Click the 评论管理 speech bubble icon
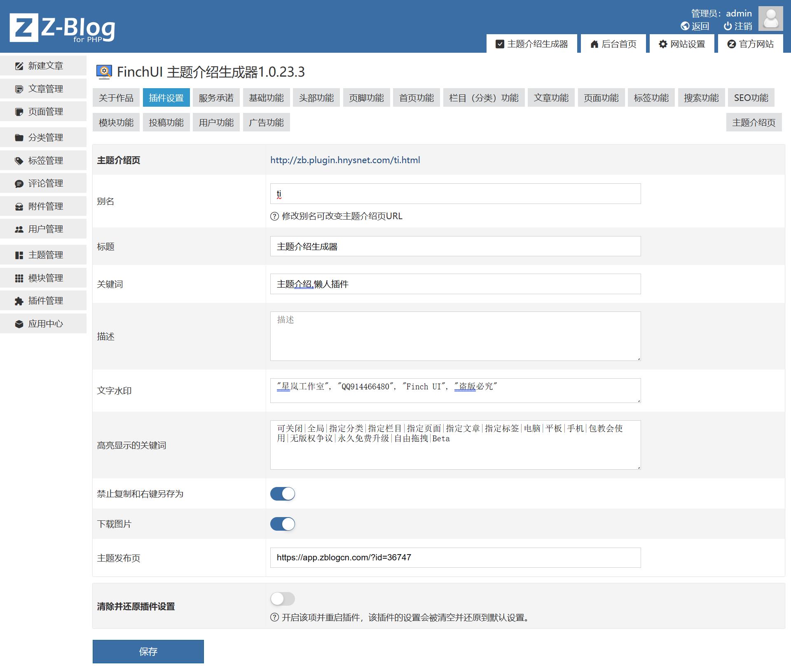Image resolution: width=791 pixels, height=672 pixels. coord(19,184)
